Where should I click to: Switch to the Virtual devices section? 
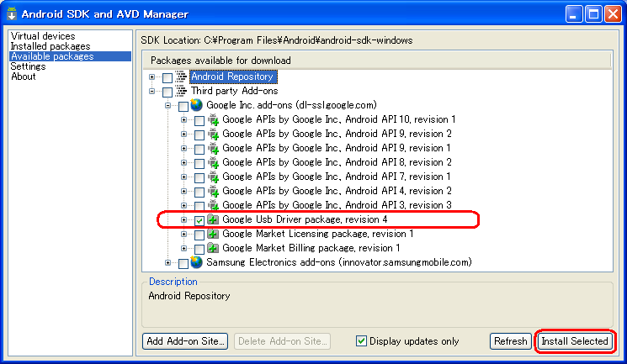click(x=43, y=36)
